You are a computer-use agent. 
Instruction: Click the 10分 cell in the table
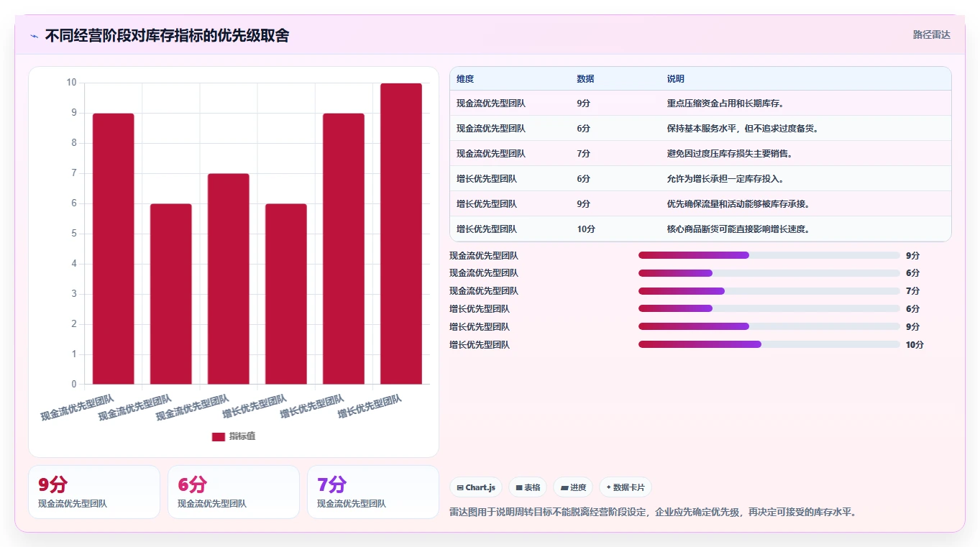click(x=586, y=229)
